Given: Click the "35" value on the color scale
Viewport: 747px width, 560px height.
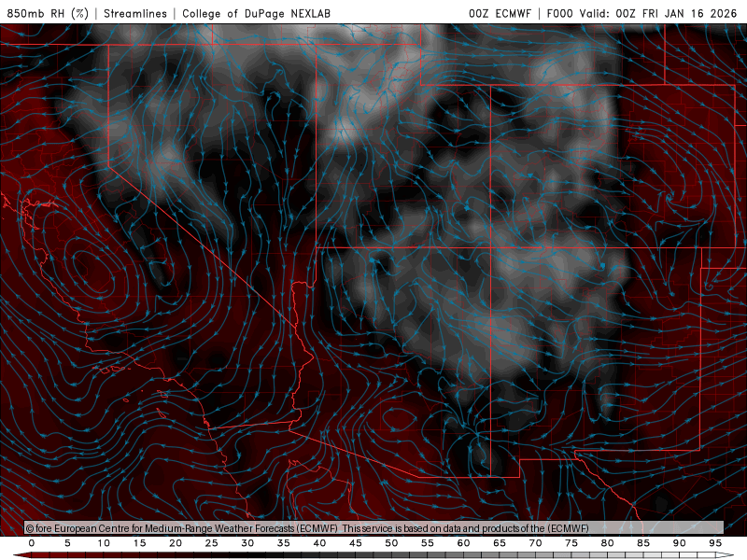Looking at the screenshot, I should pos(284,543).
